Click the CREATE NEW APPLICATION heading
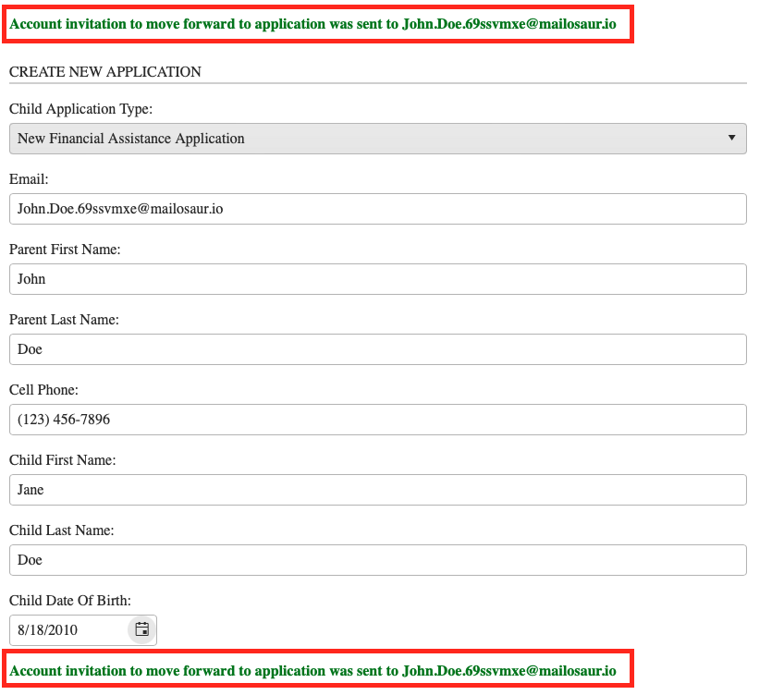Image resolution: width=784 pixels, height=695 pixels. [105, 72]
